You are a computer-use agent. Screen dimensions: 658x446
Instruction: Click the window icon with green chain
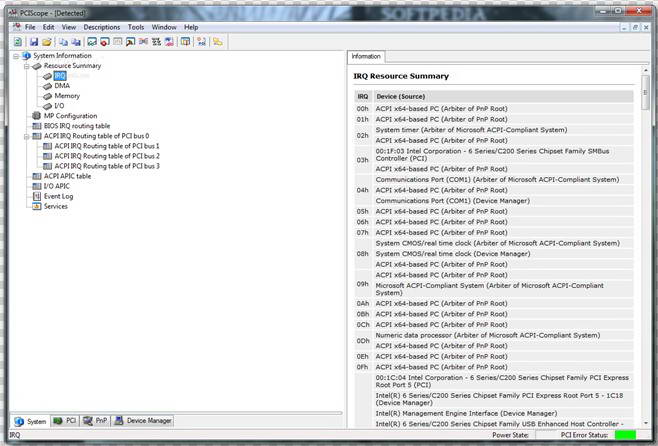pos(92,42)
